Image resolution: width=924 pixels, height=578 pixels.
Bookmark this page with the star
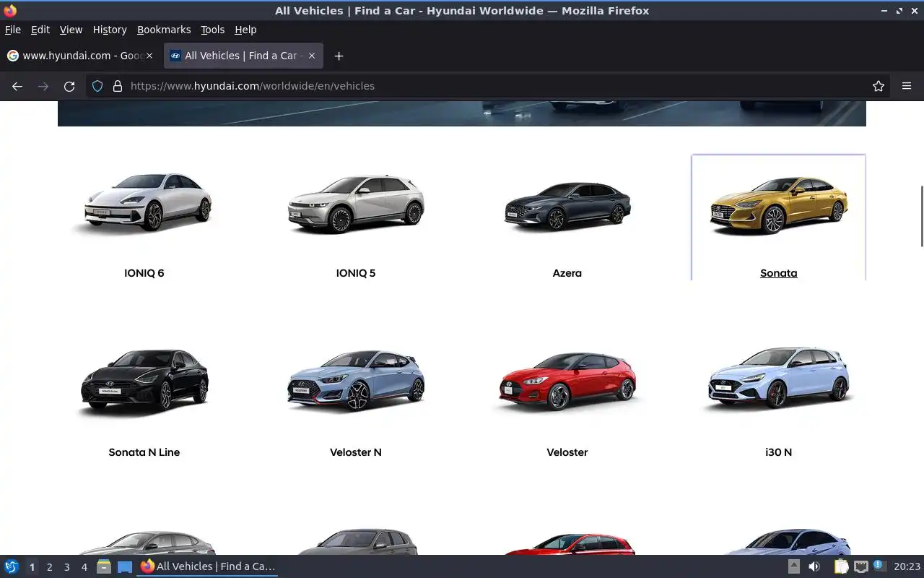click(x=879, y=86)
